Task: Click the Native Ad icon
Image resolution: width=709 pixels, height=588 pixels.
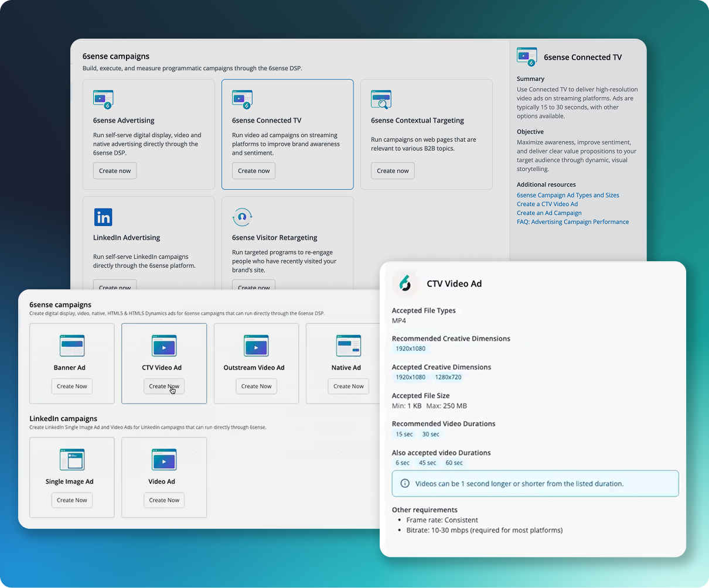Action: pos(348,346)
